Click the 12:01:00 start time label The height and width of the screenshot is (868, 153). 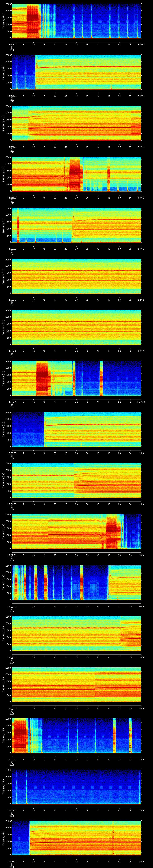(x=12, y=504)
